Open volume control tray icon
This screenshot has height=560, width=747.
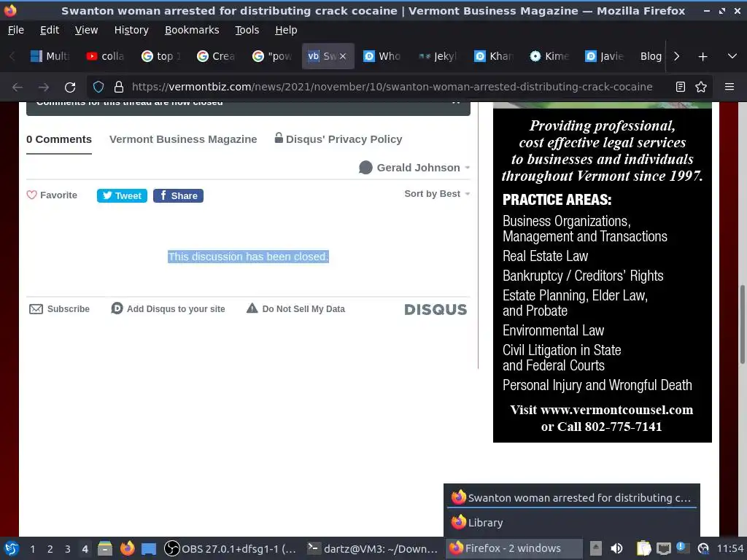(x=616, y=548)
